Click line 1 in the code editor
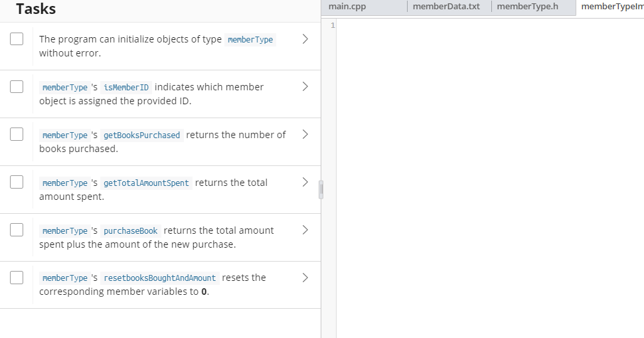 point(490,25)
